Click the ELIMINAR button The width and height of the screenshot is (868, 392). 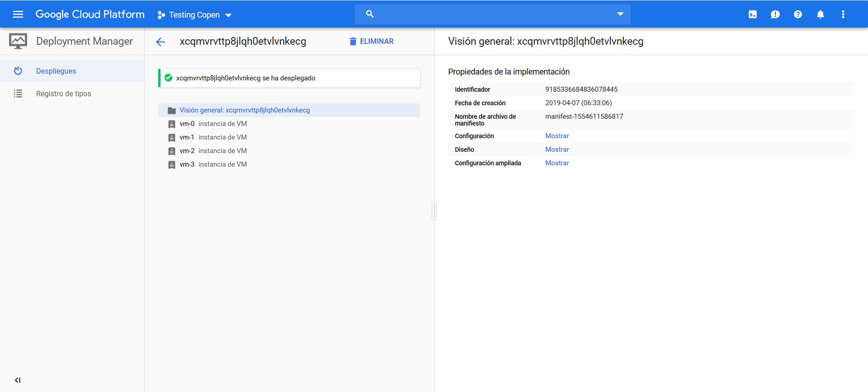[x=371, y=41]
